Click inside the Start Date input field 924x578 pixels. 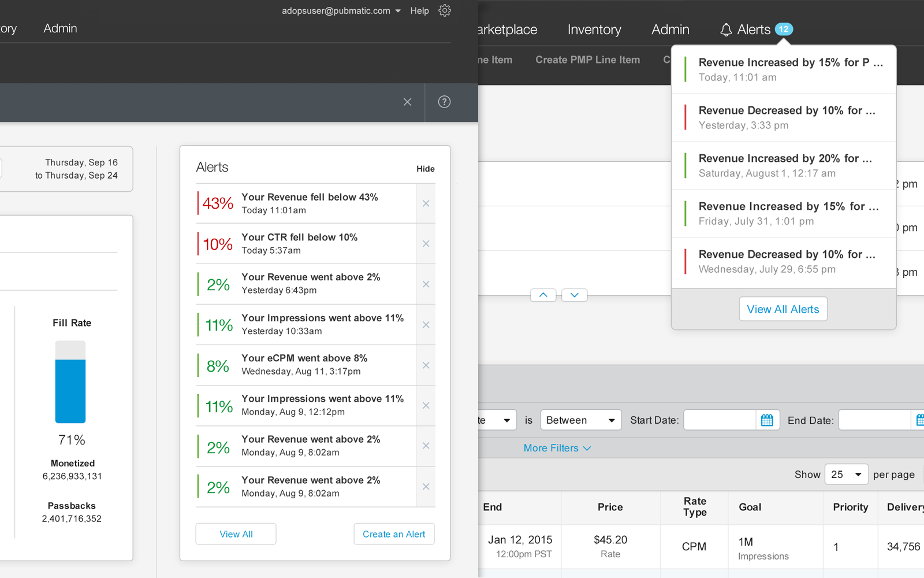(719, 420)
